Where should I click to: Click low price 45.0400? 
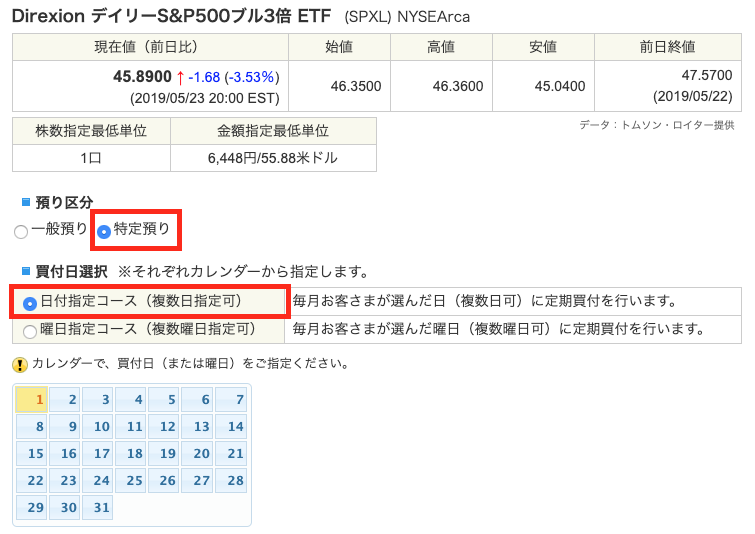[x=560, y=86]
